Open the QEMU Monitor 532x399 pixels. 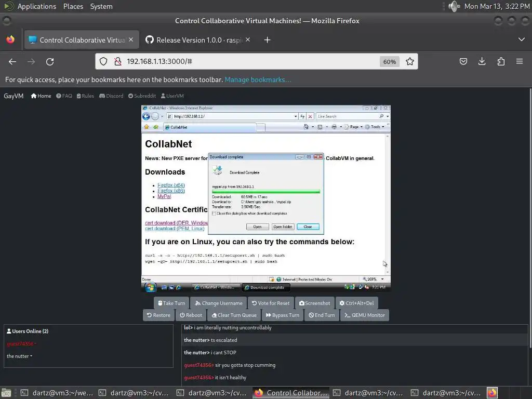pos(365,315)
